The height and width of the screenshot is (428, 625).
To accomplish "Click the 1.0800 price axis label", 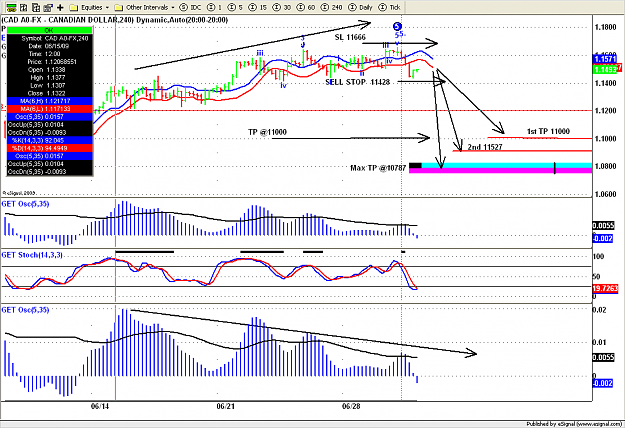I will (x=605, y=166).
